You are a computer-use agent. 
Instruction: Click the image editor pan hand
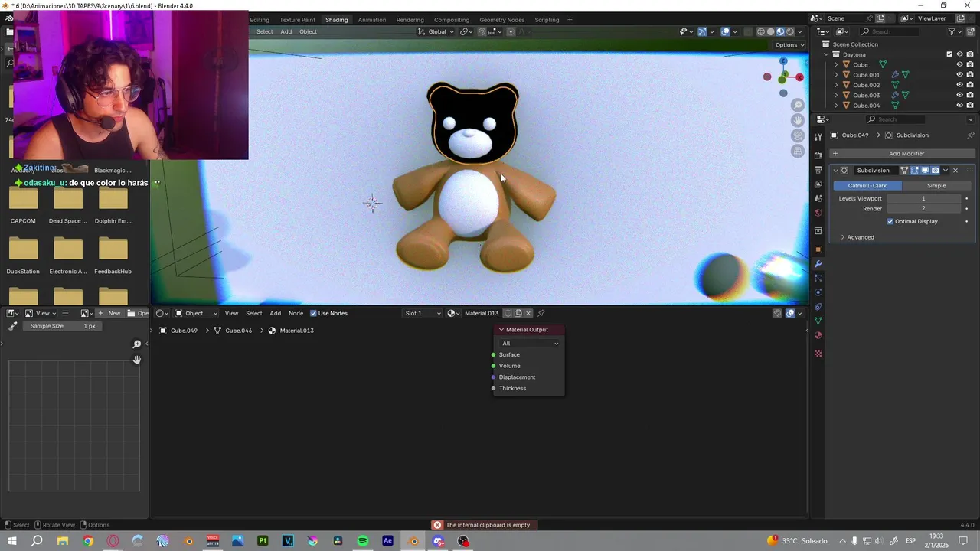137,360
